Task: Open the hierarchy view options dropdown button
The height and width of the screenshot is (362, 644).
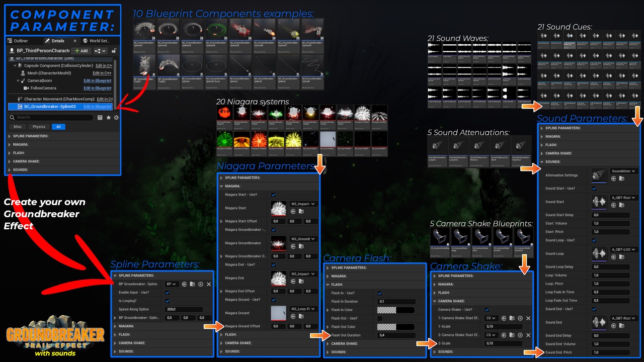Action: 101,51
